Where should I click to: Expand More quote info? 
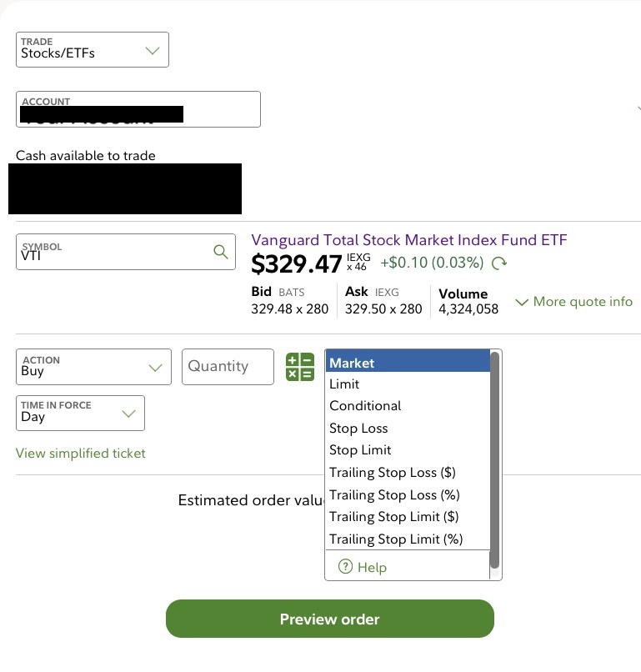573,302
